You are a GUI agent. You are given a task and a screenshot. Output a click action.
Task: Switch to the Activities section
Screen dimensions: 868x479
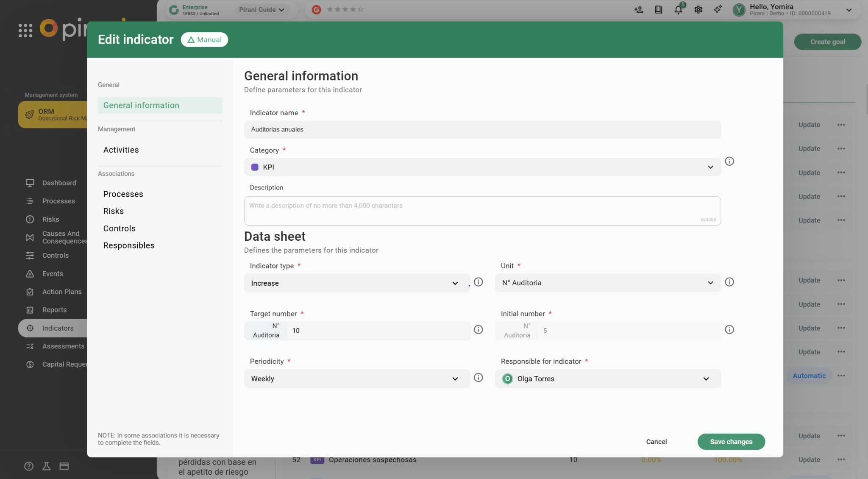(121, 150)
